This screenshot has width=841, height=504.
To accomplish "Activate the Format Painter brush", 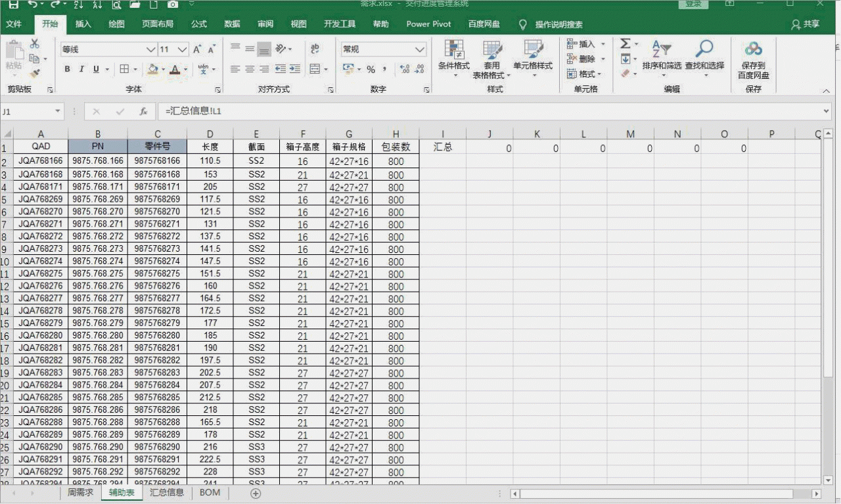I will point(35,73).
